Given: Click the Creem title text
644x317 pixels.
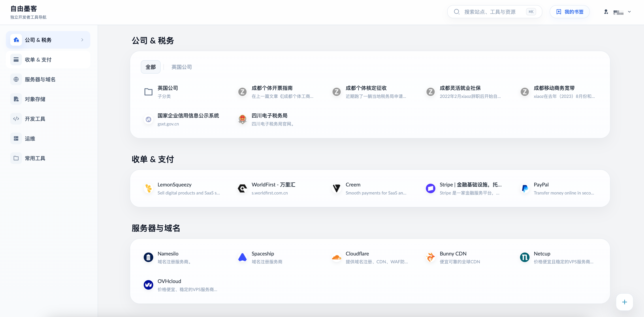Looking at the screenshot, I should point(353,185).
